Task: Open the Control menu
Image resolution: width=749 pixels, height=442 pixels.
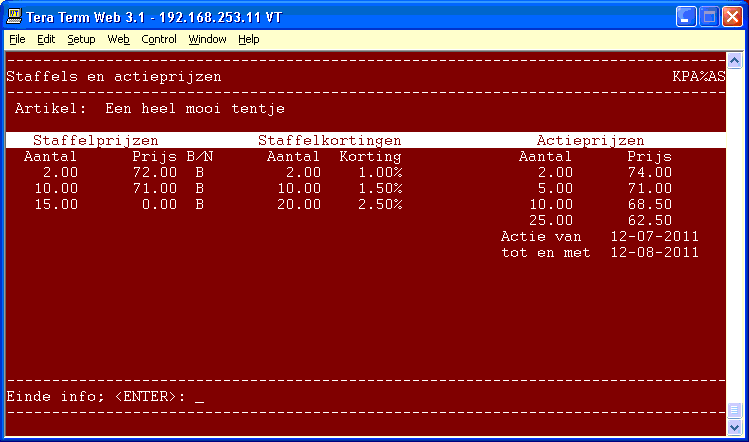Action: click(158, 39)
